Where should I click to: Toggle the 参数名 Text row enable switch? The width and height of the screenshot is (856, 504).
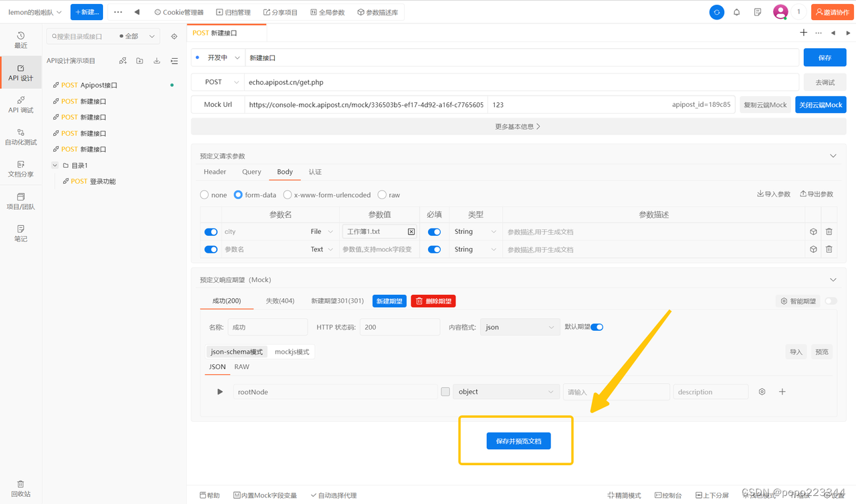pyautogui.click(x=211, y=249)
